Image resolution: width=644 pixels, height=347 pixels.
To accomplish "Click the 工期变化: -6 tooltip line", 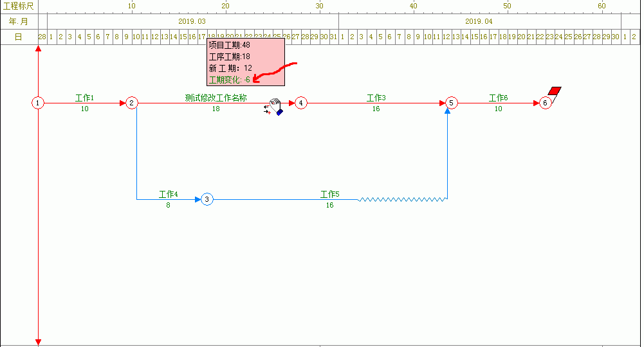I will pos(229,80).
